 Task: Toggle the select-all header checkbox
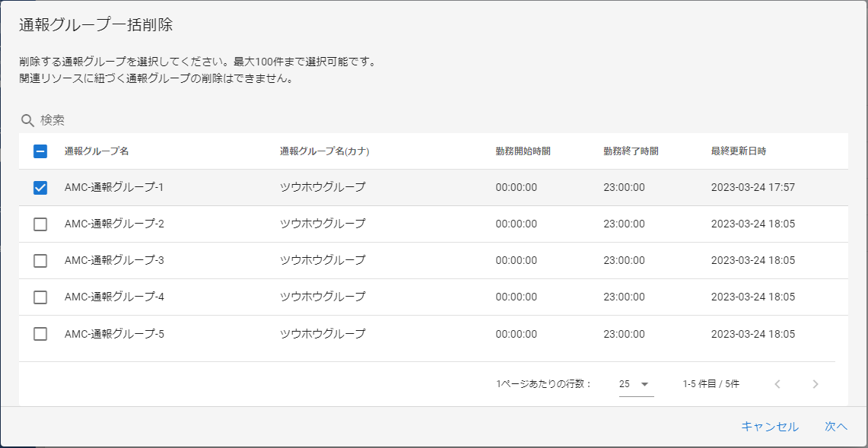click(x=40, y=151)
